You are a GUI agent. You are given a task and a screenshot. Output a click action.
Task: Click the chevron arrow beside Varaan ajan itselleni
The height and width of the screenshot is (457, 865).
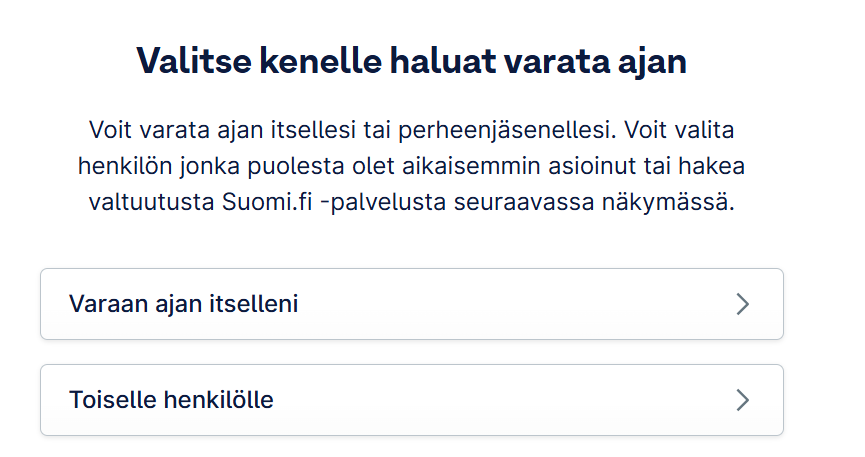click(742, 304)
